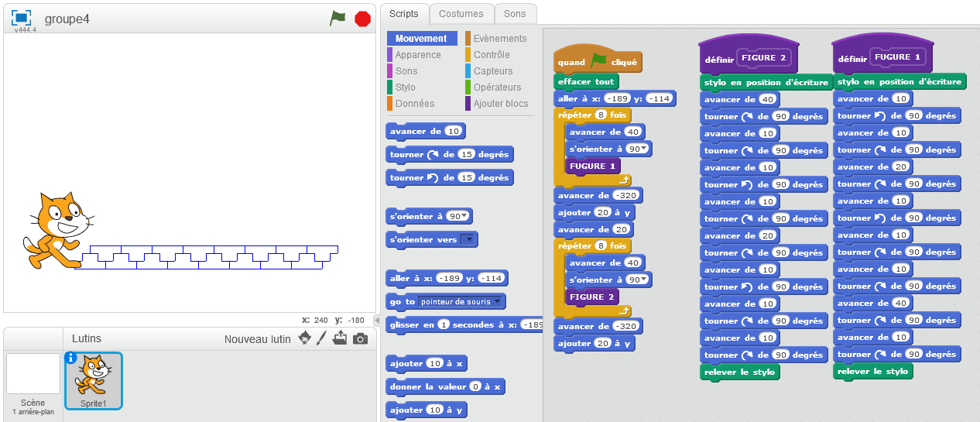This screenshot has height=422, width=980.
Task: Click the green flag to start the program
Action: coord(338,19)
